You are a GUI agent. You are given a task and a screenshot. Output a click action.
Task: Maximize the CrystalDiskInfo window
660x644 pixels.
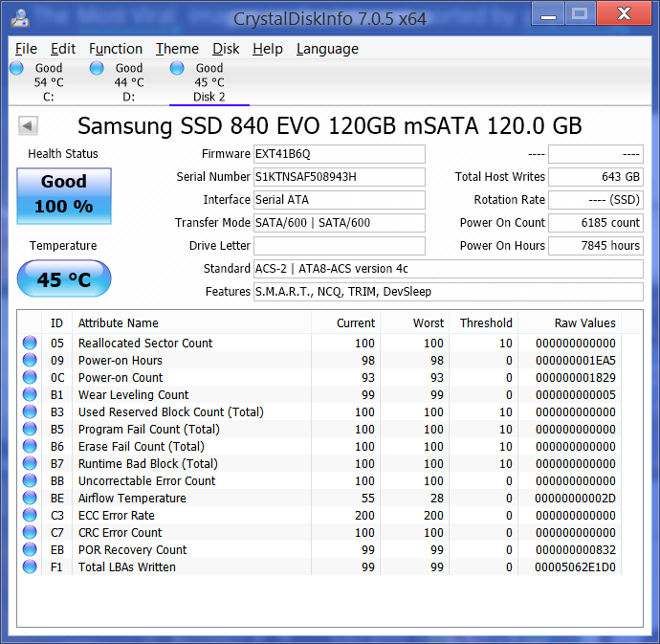[580, 14]
